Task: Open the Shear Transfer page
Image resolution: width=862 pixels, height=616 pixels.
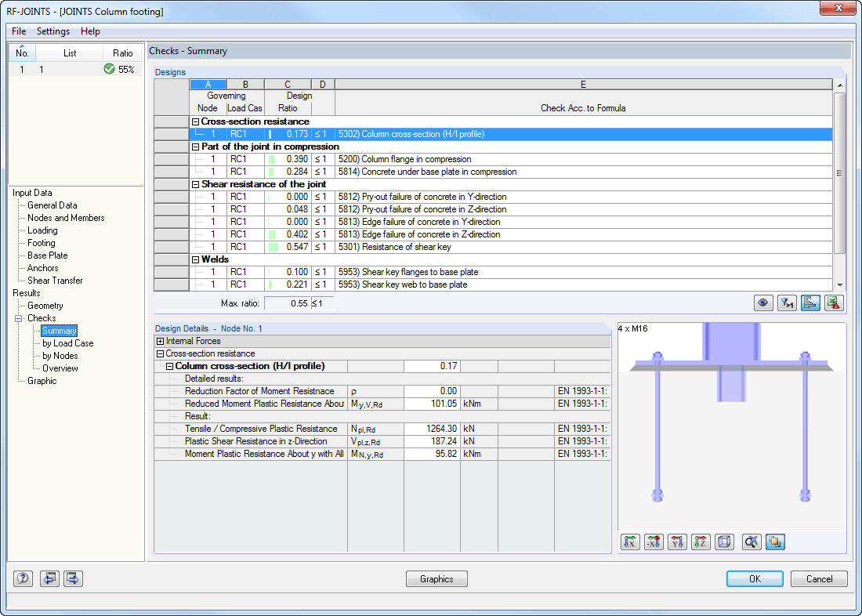Action: 55,281
